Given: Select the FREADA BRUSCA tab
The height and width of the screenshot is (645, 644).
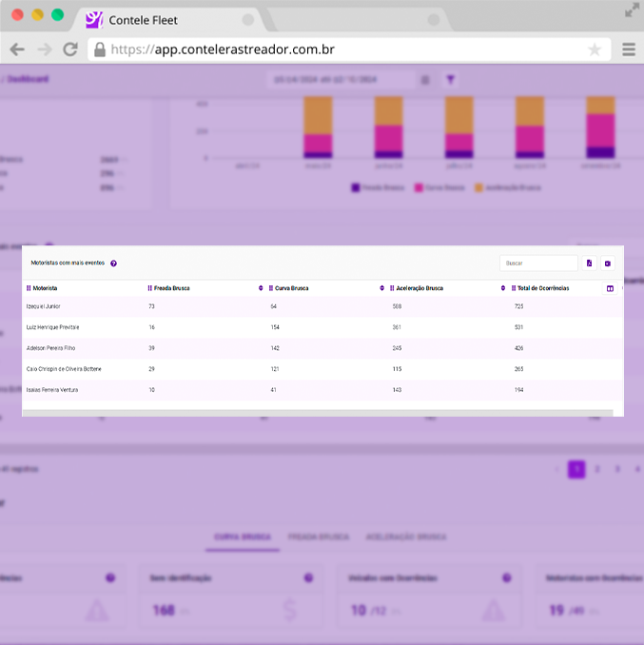Looking at the screenshot, I should 319,537.
